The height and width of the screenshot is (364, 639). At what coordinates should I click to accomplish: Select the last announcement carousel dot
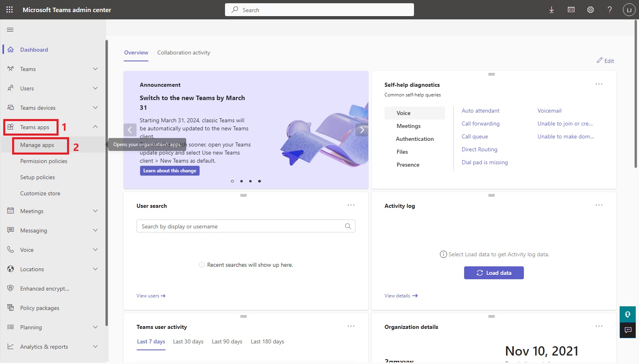pos(259,181)
